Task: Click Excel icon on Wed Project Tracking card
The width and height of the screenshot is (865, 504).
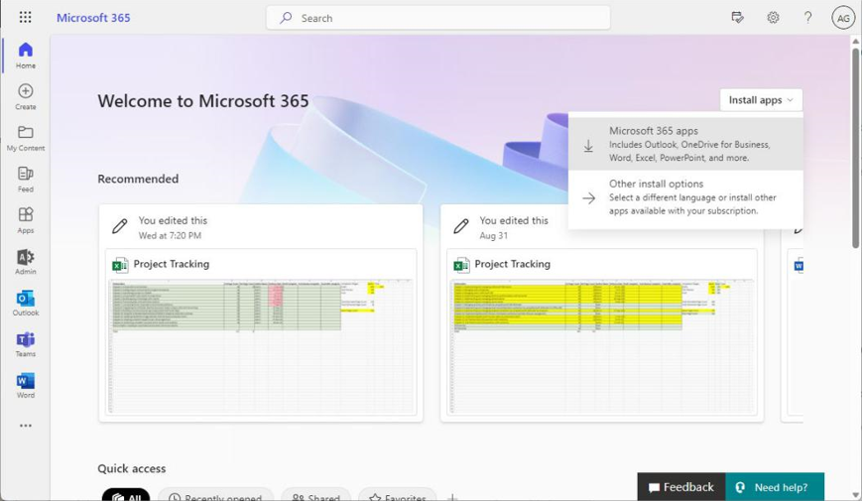Action: pyautogui.click(x=120, y=265)
